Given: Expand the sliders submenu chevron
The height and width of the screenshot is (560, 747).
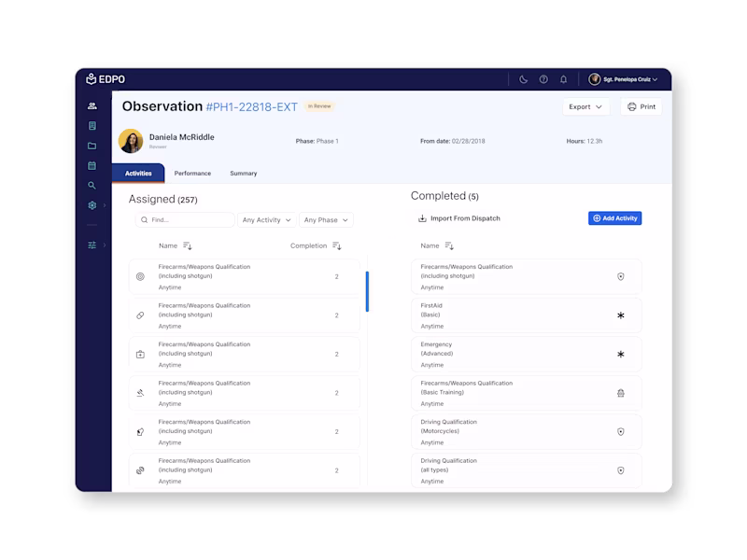Looking at the screenshot, I should pos(105,245).
